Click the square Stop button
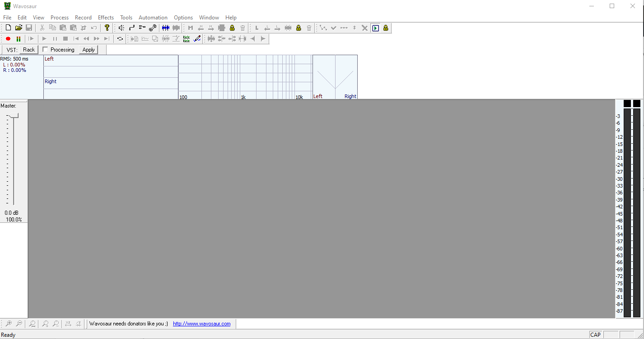 pyautogui.click(x=65, y=39)
